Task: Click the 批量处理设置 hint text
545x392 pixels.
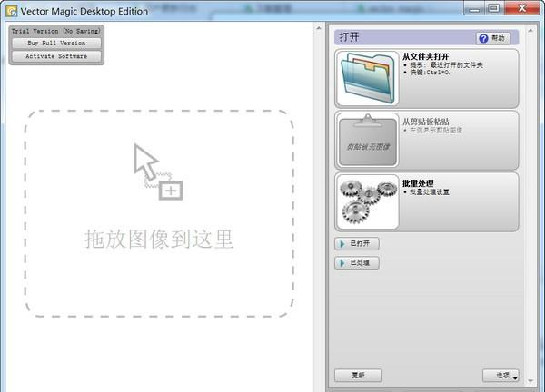Action: pos(430,192)
